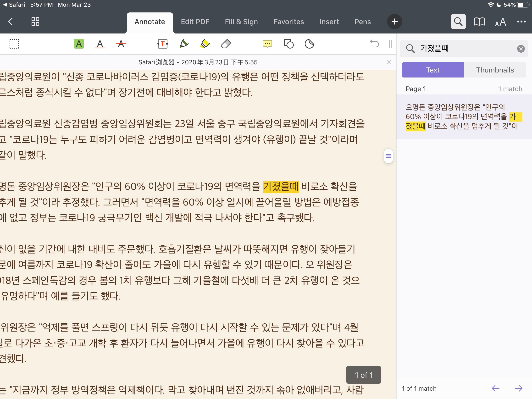Switch search results to Thumbnails view
532x399 pixels.
point(495,70)
